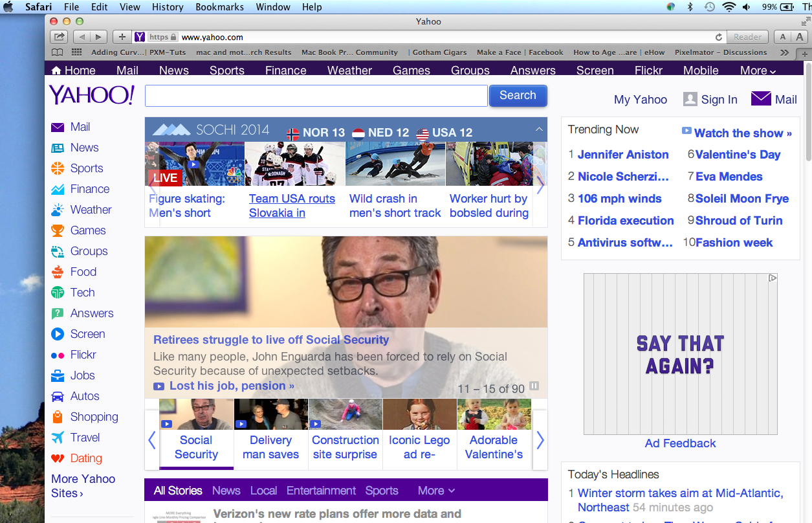Open the Screen play icon in sidebar
This screenshot has width=812, height=523.
click(x=58, y=334)
